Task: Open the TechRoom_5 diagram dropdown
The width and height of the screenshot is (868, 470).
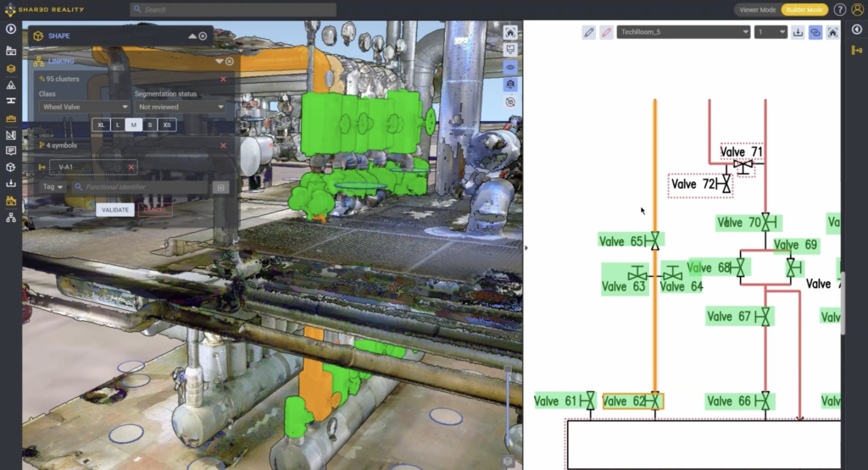Action: tap(683, 32)
